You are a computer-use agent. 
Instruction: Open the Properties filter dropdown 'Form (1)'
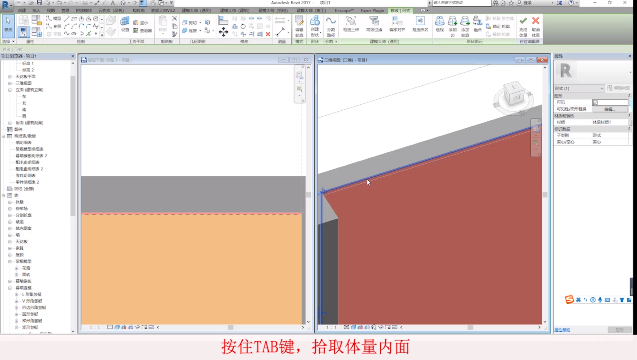click(x=579, y=88)
